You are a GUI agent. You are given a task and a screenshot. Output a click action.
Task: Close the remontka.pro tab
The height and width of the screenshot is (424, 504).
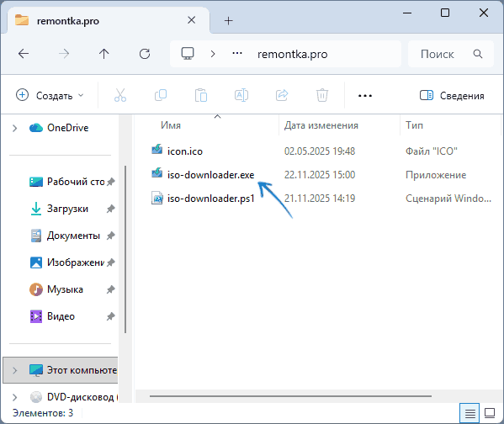(x=192, y=20)
